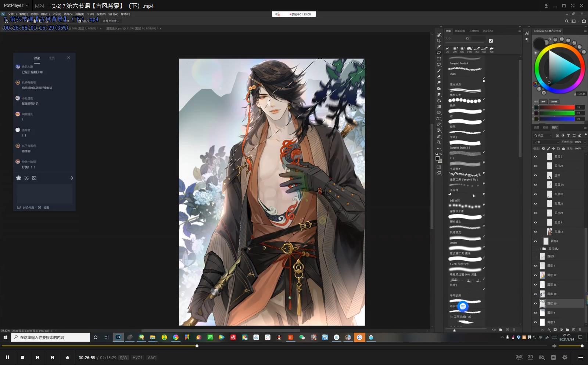This screenshot has height=365, width=588.
Task: Hide the selected 图层 19 layer
Action: (535, 303)
